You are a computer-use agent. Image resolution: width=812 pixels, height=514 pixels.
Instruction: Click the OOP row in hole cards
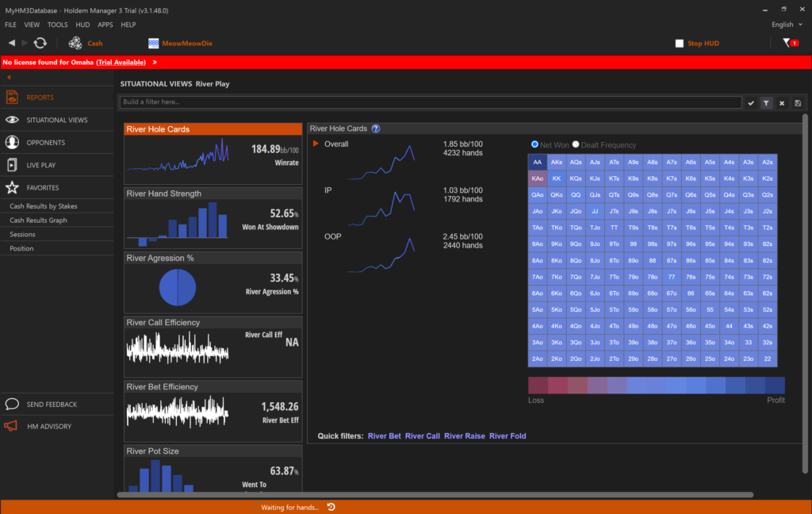[399, 253]
